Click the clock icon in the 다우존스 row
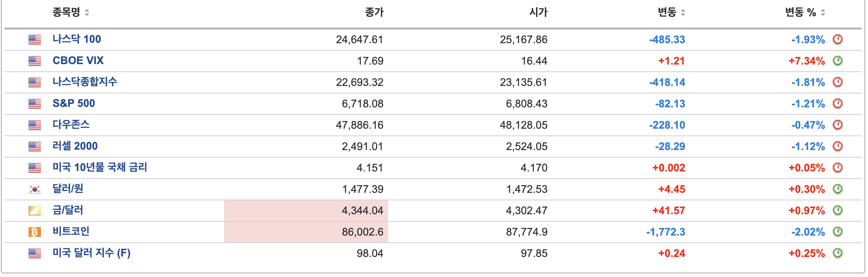Screen dimensions: 868x277 [x=838, y=125]
